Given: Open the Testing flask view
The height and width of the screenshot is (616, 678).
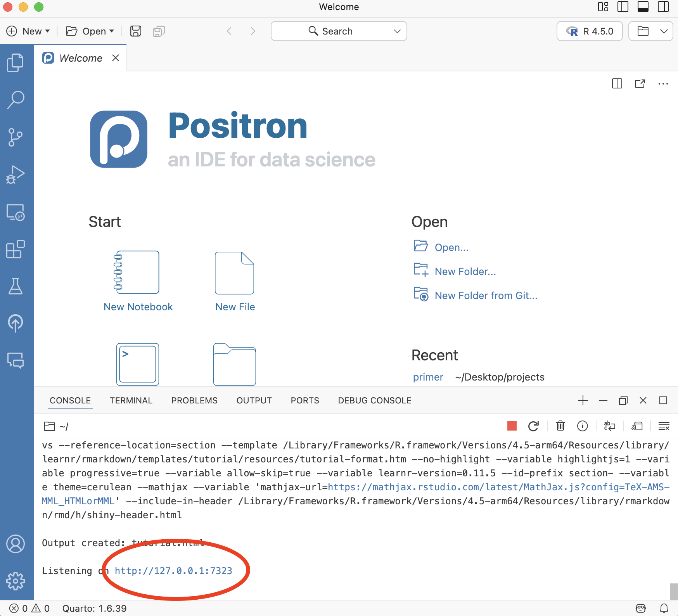Looking at the screenshot, I should pos(16,286).
